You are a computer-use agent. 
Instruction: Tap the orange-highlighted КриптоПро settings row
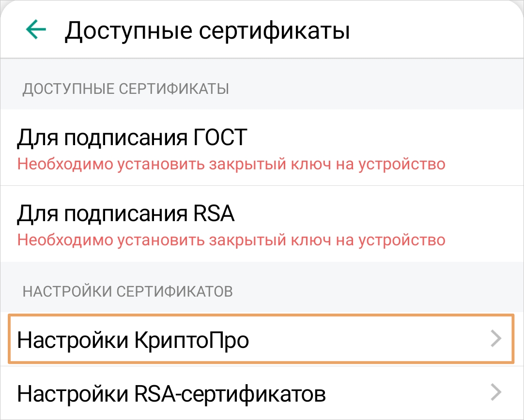point(261,340)
